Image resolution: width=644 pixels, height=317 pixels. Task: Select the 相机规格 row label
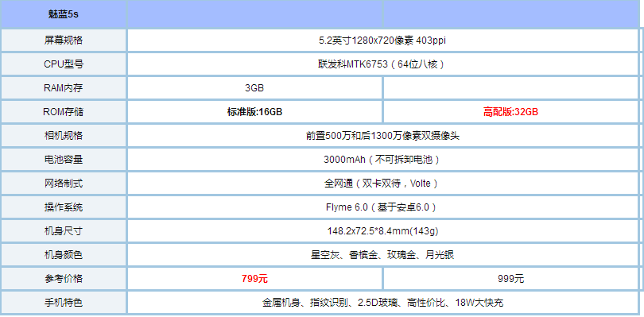point(64,136)
